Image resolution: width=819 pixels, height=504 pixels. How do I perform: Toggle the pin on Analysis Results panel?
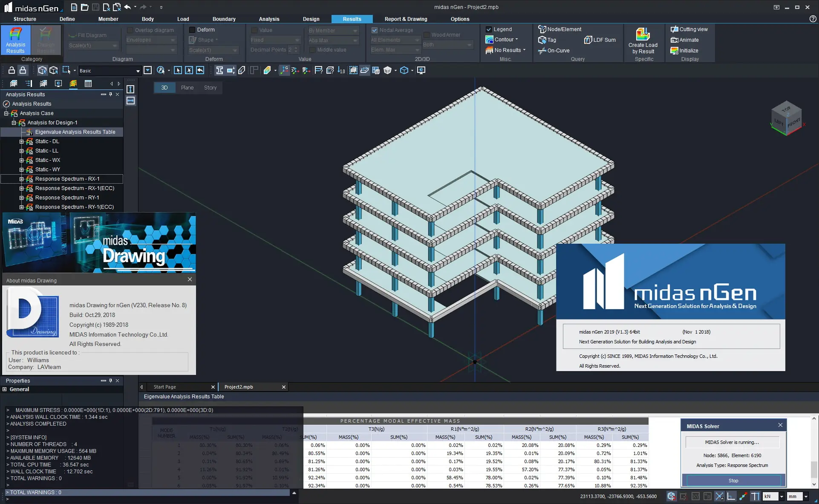coord(110,94)
